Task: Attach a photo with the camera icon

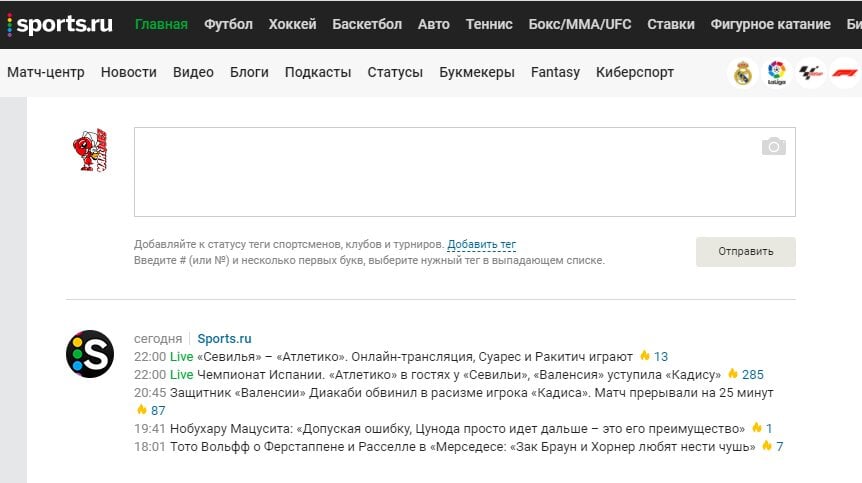Action: [x=773, y=146]
